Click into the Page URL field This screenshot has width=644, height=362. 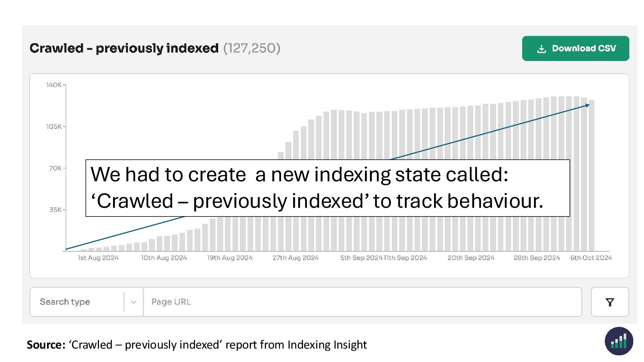tap(362, 302)
